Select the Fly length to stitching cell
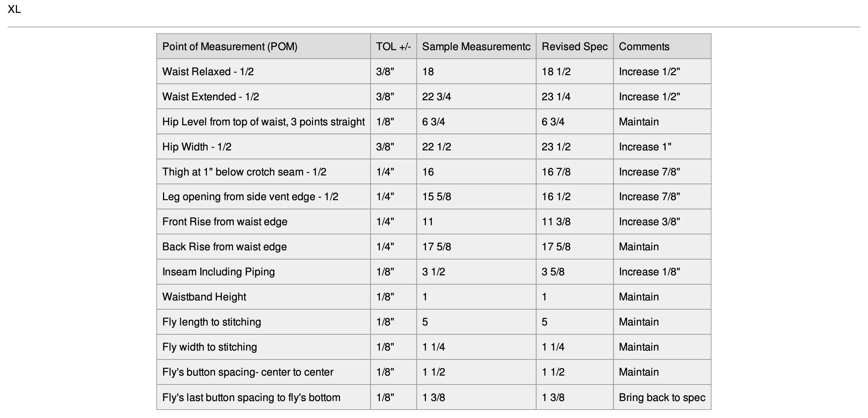This screenshot has width=868, height=418. tap(263, 322)
